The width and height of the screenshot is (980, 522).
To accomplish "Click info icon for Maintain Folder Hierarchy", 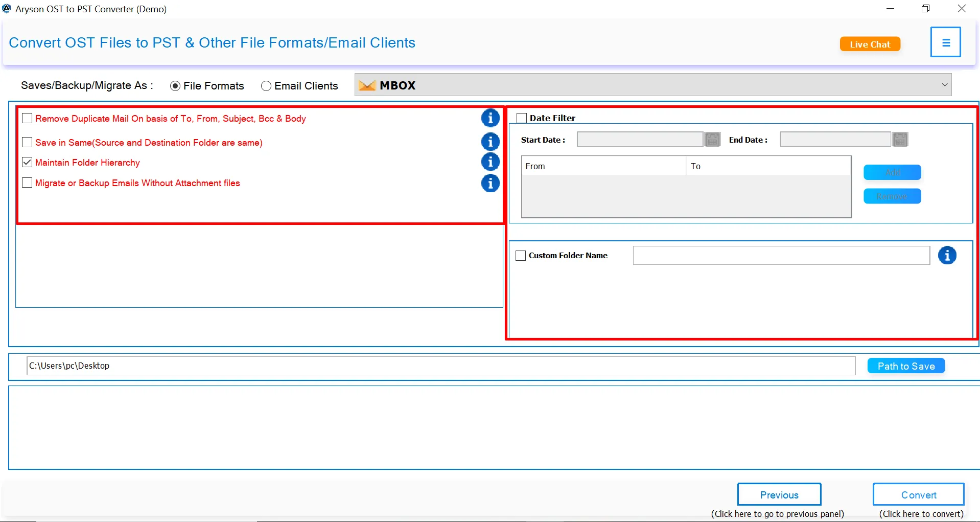I will 490,162.
